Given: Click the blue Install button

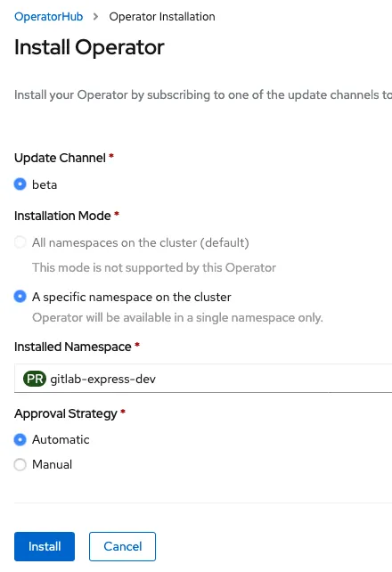Looking at the screenshot, I should pos(45,546).
